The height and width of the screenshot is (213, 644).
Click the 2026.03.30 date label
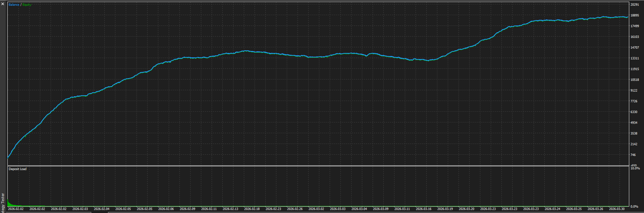click(617, 209)
